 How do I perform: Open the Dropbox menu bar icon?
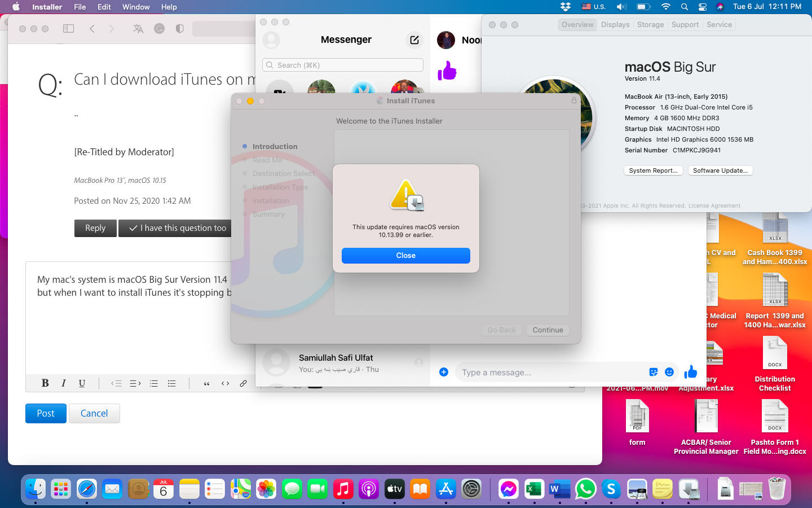[x=565, y=7]
